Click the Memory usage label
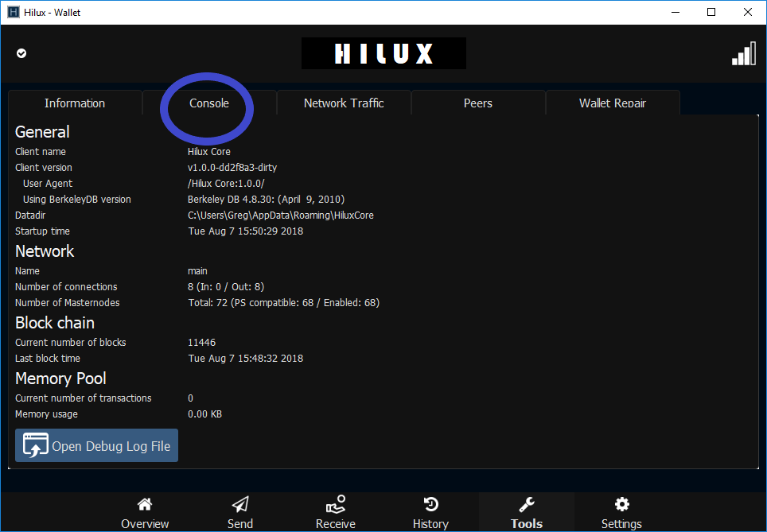 coord(46,414)
